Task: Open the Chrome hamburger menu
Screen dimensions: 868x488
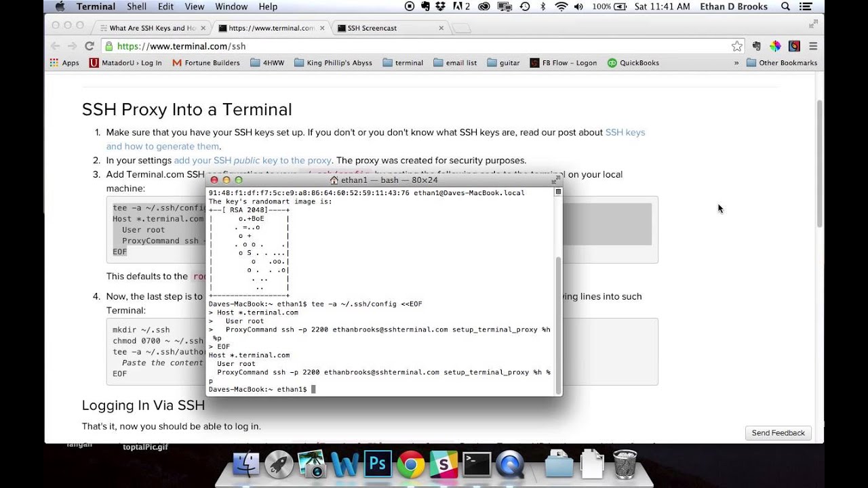Action: (813, 46)
